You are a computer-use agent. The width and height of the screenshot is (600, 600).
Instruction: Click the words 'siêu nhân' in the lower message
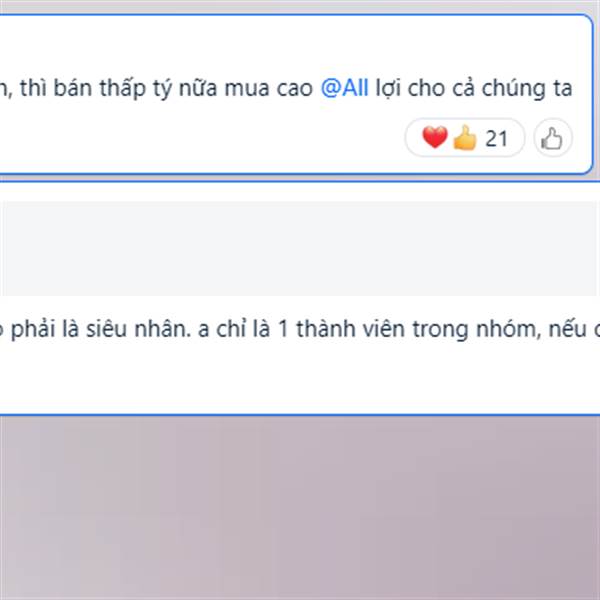pyautogui.click(x=138, y=329)
